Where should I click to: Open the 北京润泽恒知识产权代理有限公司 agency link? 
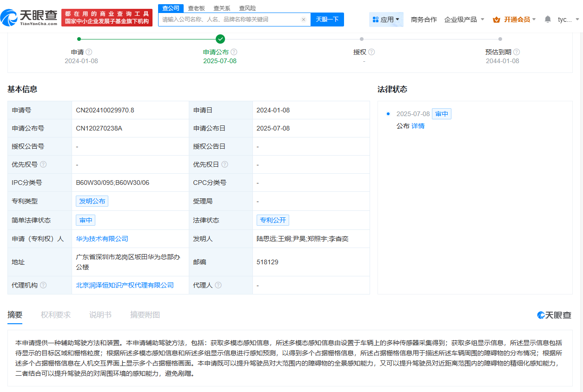tap(125, 285)
